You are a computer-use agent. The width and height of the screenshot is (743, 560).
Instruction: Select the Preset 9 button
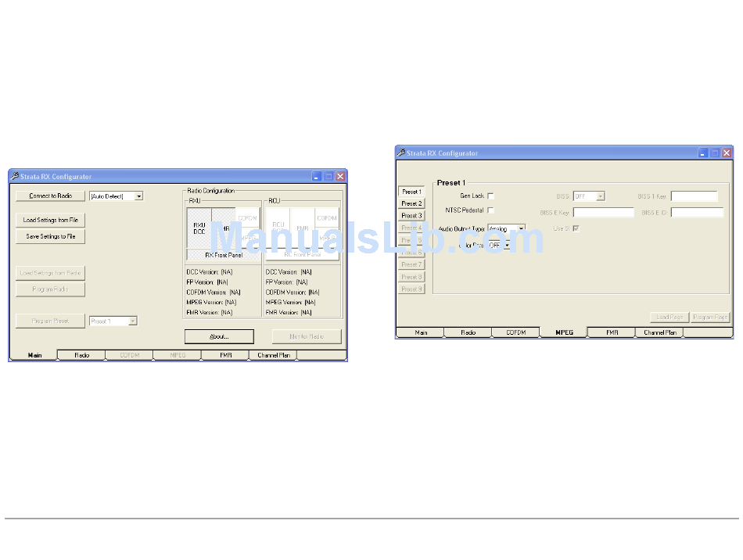click(x=411, y=289)
